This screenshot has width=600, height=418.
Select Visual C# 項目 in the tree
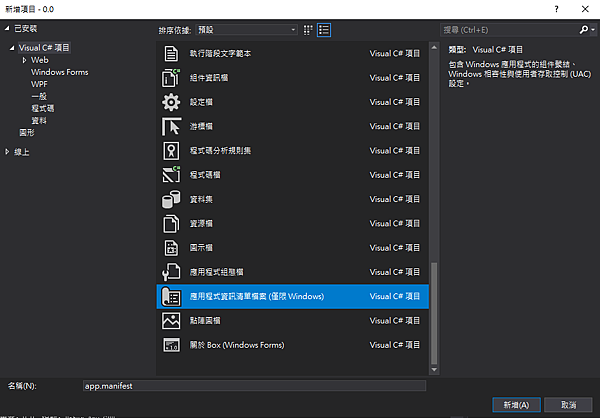[x=44, y=48]
